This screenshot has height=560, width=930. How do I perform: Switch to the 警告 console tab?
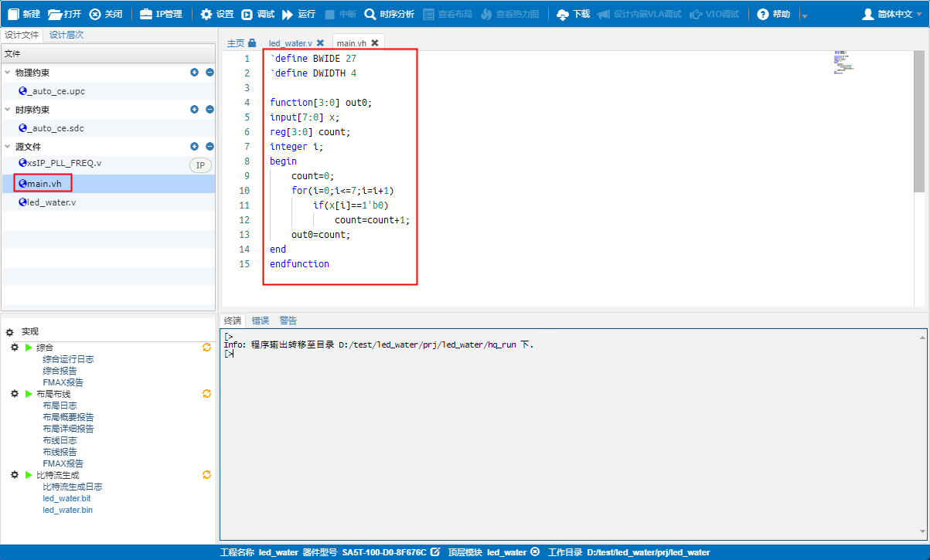[x=288, y=320]
